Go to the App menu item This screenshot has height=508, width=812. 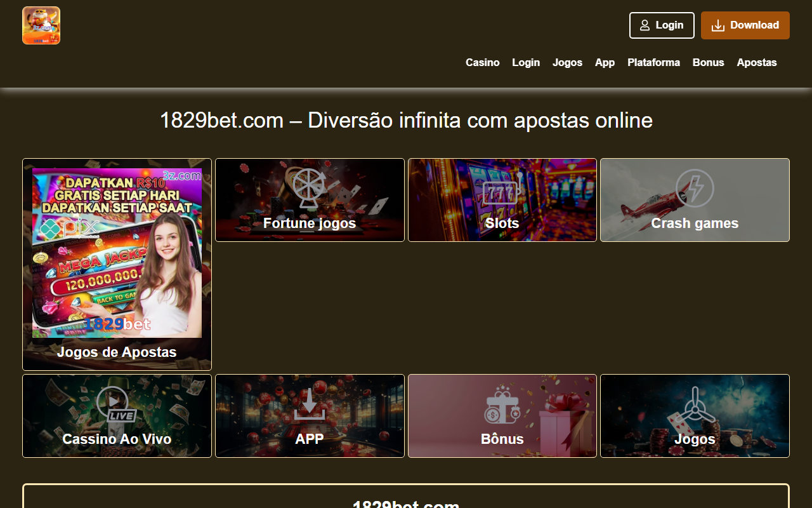coord(605,62)
